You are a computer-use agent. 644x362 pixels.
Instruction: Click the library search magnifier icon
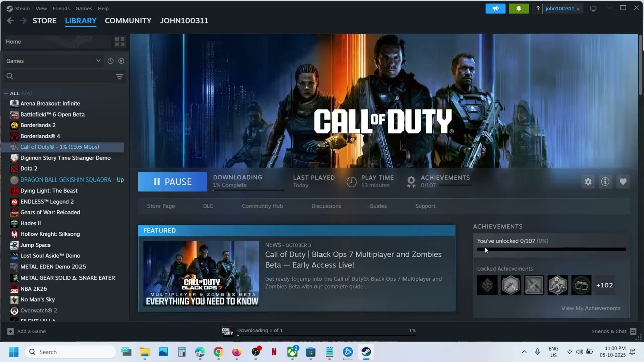click(x=10, y=76)
